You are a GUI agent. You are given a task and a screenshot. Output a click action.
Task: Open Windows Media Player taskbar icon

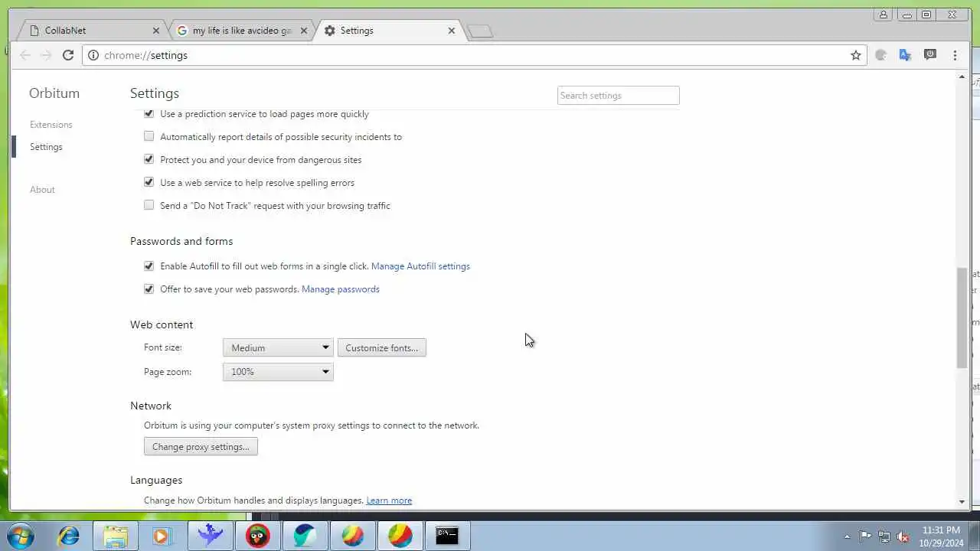coord(162,536)
